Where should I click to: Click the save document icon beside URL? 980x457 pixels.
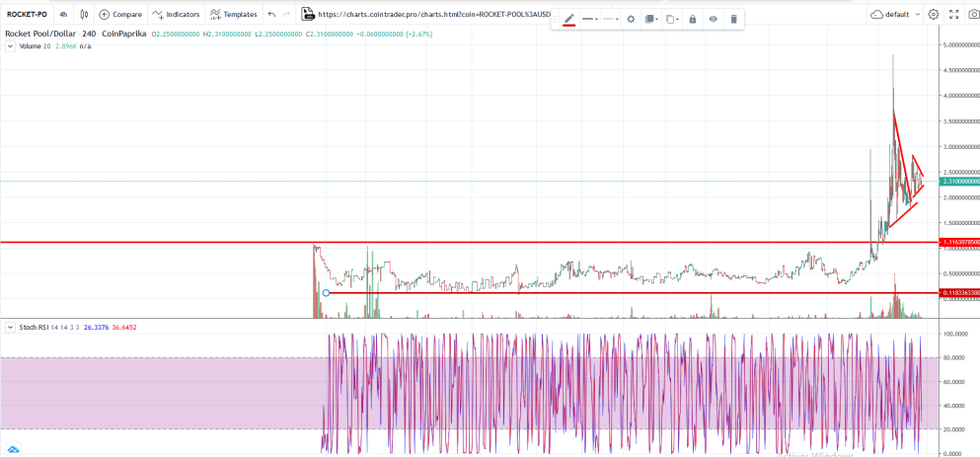[308, 15]
